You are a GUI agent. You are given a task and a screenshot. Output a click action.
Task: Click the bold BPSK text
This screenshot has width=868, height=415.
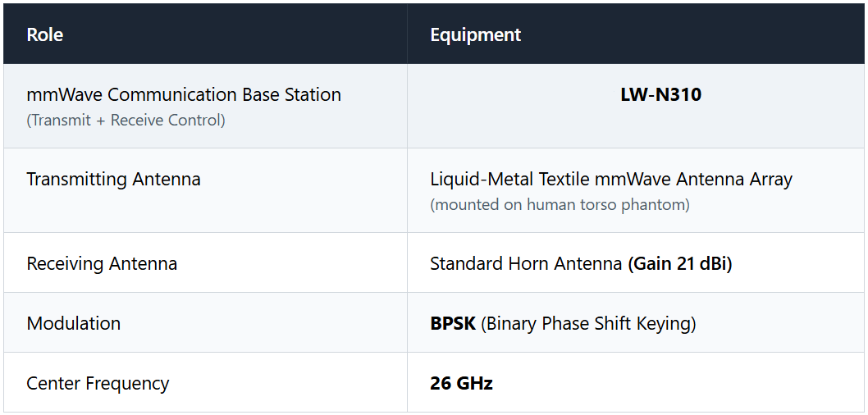(453, 323)
